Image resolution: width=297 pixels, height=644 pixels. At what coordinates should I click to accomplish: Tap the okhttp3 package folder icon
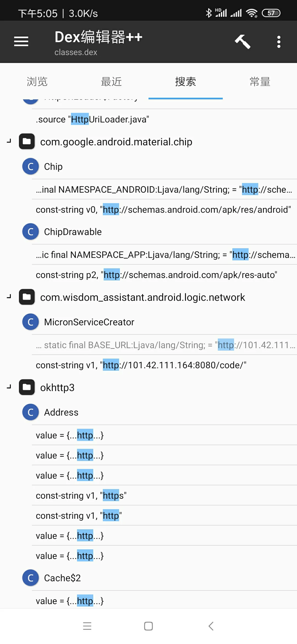27,388
